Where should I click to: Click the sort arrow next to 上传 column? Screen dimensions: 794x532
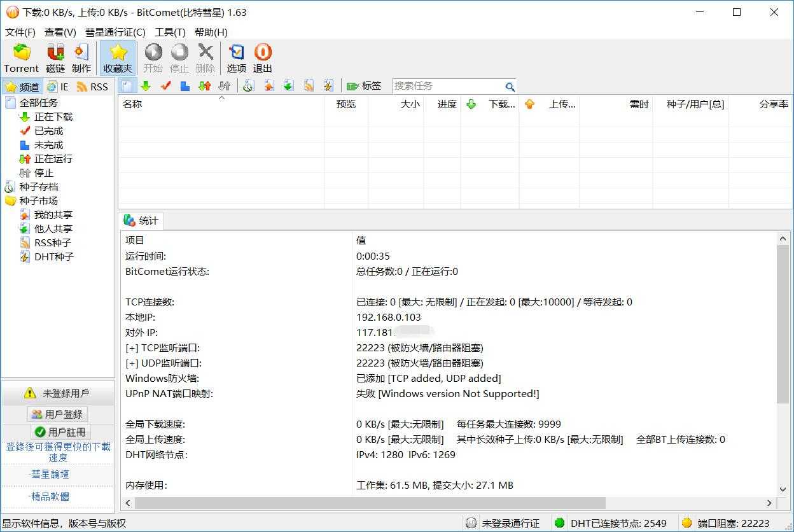pos(530,104)
